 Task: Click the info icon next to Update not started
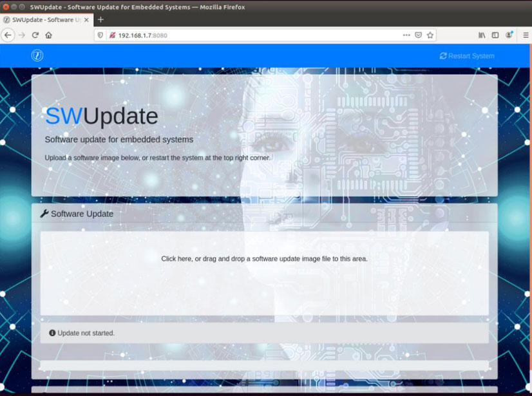pyautogui.click(x=52, y=333)
